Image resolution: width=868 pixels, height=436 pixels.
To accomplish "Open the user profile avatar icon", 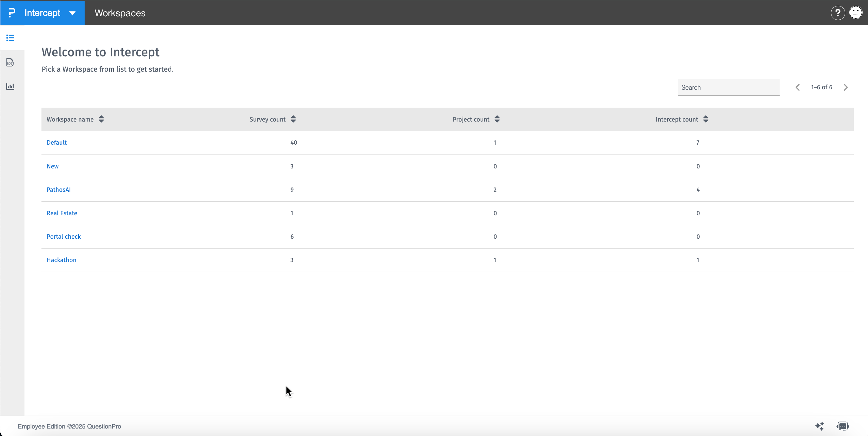I will 855,13.
